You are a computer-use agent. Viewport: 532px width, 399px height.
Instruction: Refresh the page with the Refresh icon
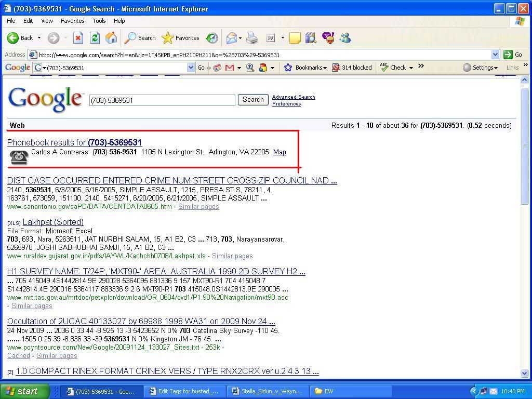[95, 38]
